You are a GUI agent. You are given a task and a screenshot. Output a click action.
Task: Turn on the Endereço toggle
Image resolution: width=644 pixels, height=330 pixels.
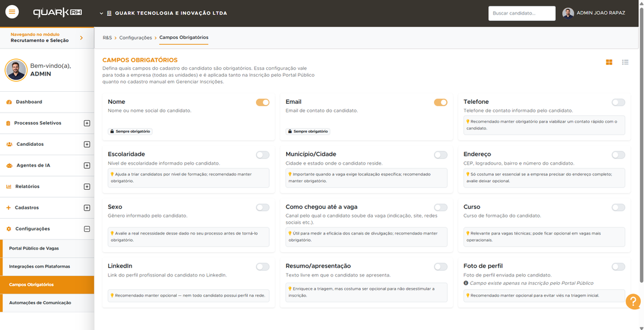tap(618, 155)
